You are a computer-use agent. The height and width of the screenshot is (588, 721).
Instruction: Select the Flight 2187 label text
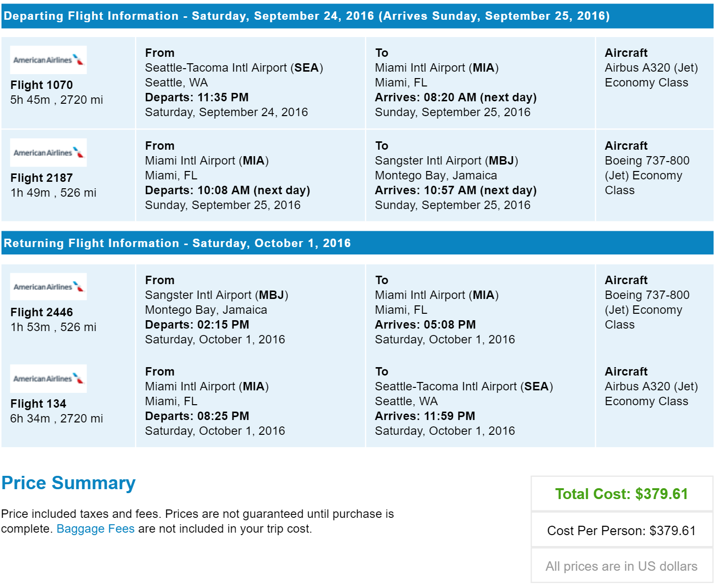point(42,178)
